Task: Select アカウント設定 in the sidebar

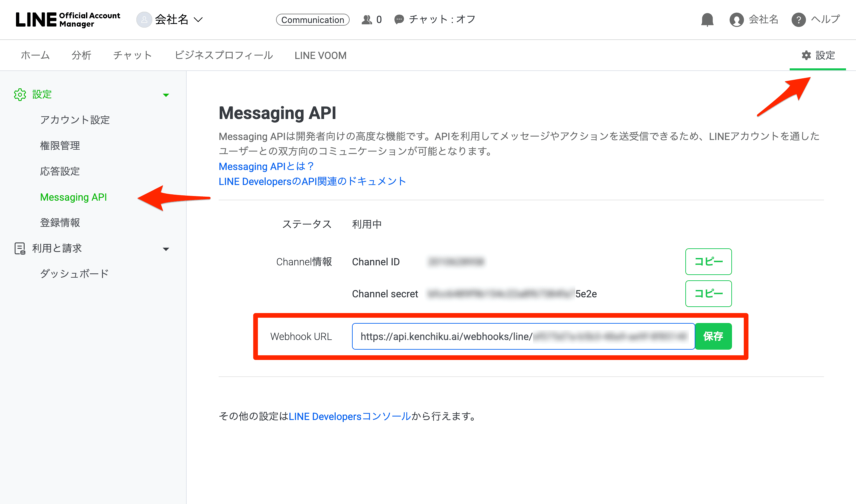Action: [x=75, y=120]
